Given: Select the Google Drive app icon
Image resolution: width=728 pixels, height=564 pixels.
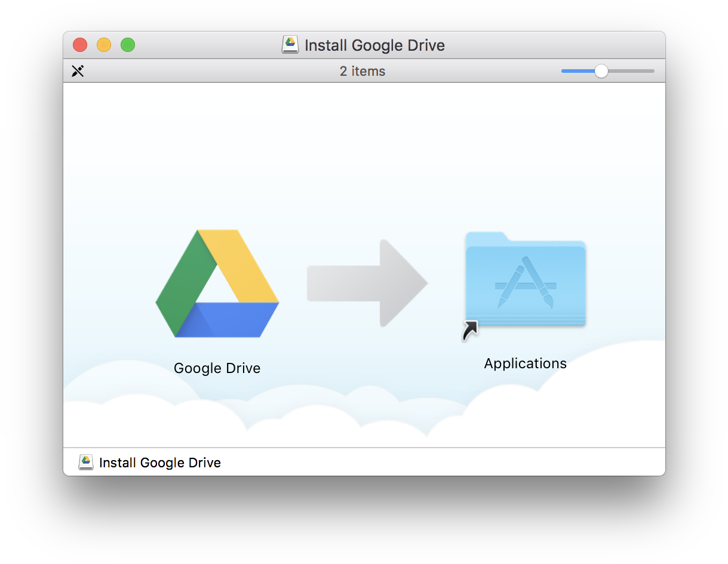Looking at the screenshot, I should tap(217, 283).
